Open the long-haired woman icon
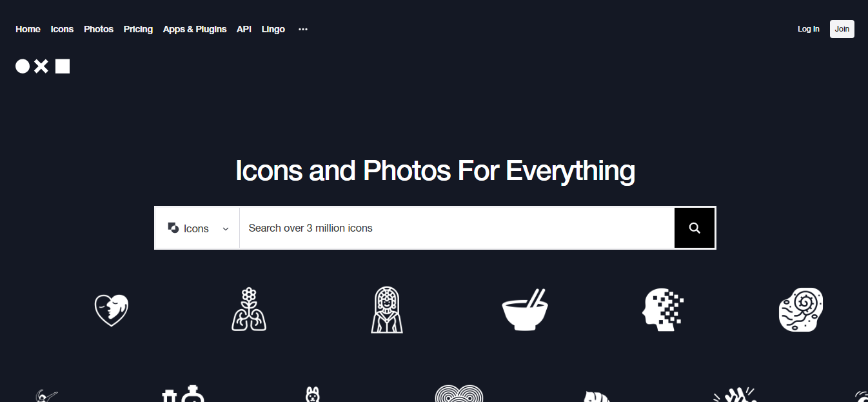 (387, 310)
